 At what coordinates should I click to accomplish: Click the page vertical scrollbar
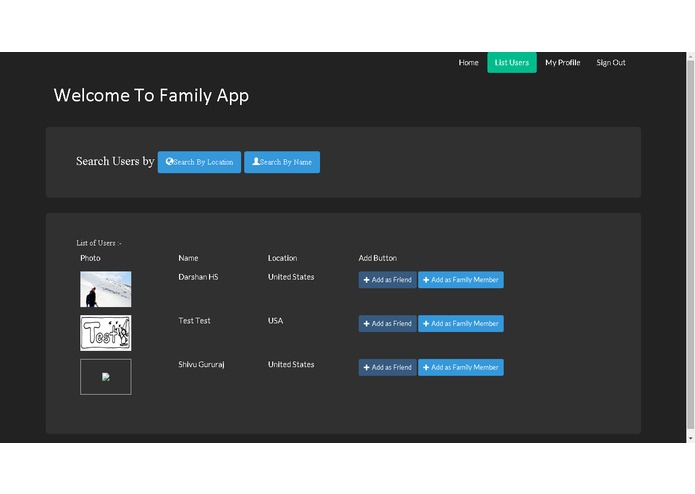(691, 244)
